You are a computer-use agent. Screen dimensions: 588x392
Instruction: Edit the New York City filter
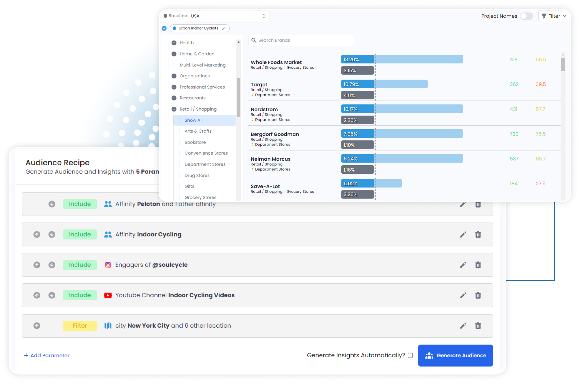point(463,326)
